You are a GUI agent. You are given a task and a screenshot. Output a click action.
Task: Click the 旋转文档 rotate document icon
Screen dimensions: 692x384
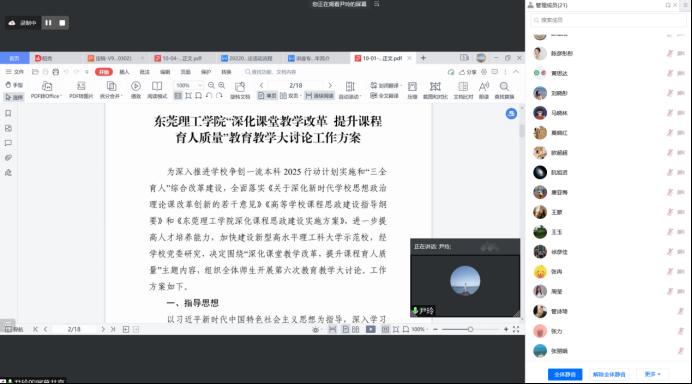coord(240,90)
